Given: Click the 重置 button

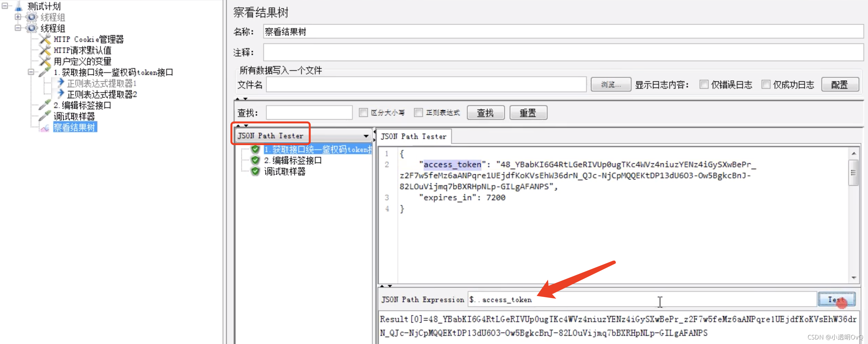Looking at the screenshot, I should pos(528,112).
